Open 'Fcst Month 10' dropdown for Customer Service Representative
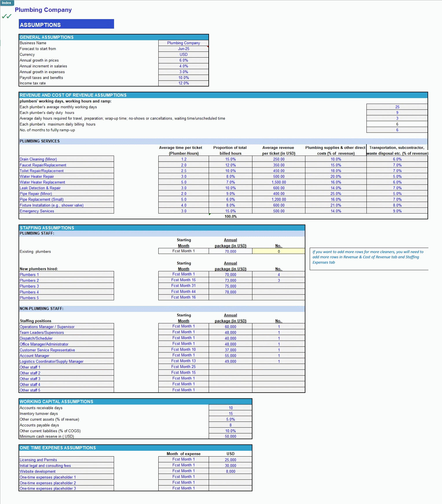Image resolution: width=442 pixels, height=504 pixels. click(x=184, y=349)
